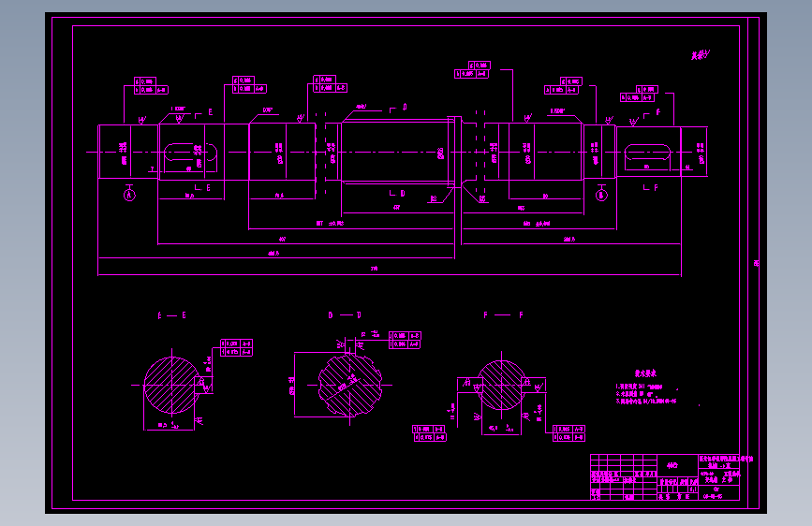Select the tolerance frame beside the E-E section
Screen dimensions: 812x526
[237, 348]
